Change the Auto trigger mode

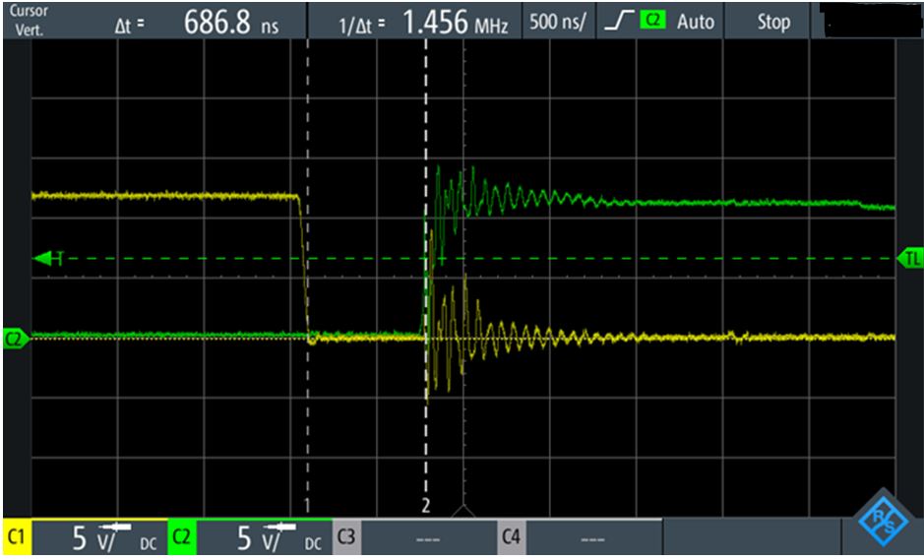(696, 22)
